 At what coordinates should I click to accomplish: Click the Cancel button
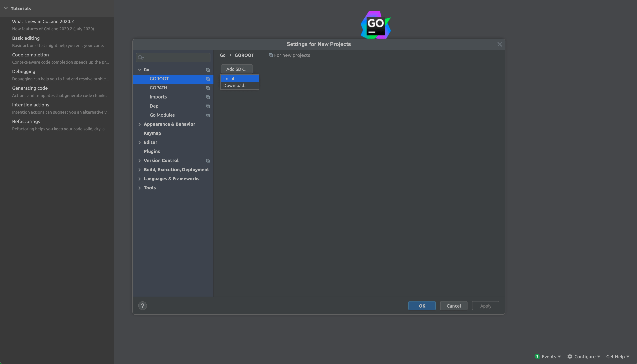click(x=454, y=306)
